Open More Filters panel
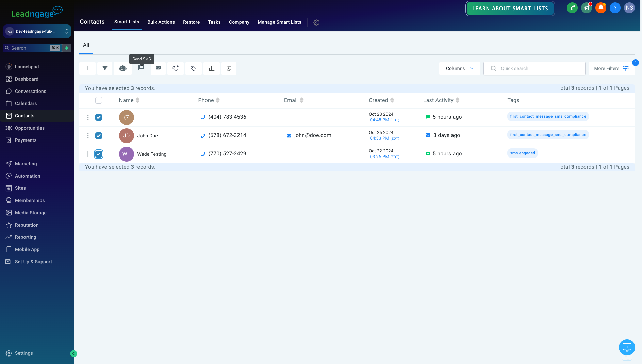 pyautogui.click(x=611, y=68)
